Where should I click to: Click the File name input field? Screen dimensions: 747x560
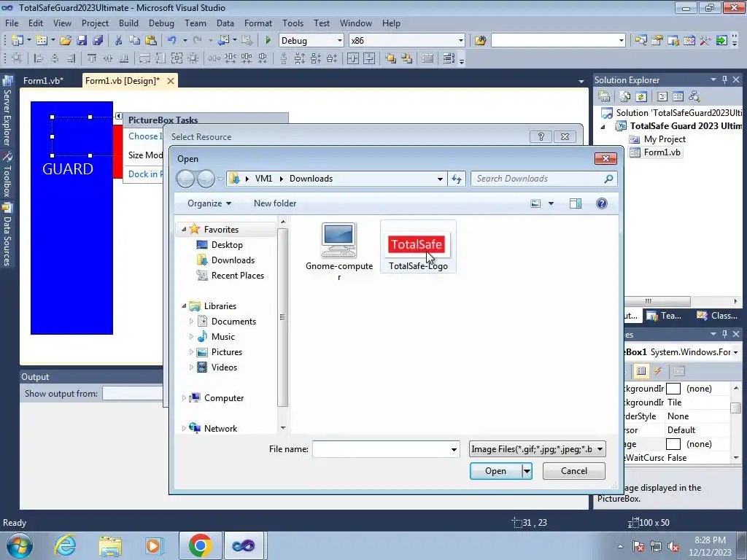381,449
